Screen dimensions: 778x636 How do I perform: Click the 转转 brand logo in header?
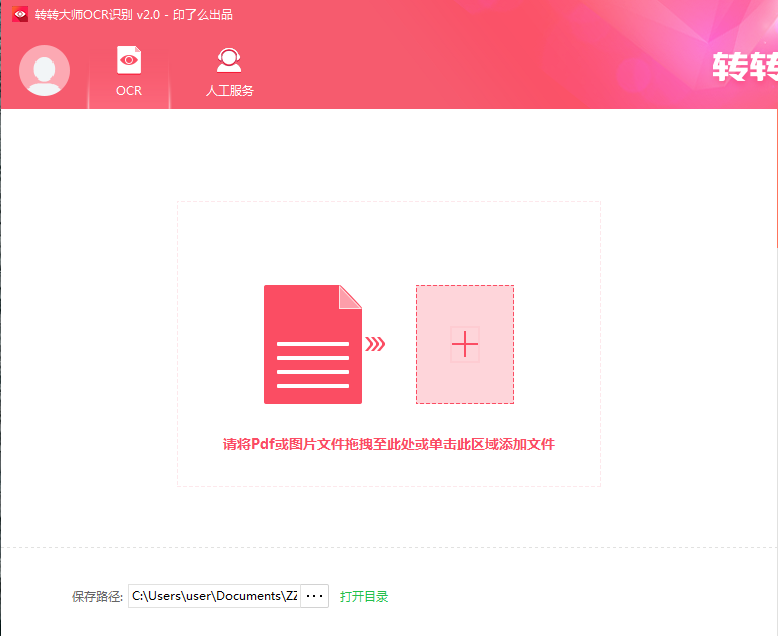pyautogui.click(x=744, y=68)
